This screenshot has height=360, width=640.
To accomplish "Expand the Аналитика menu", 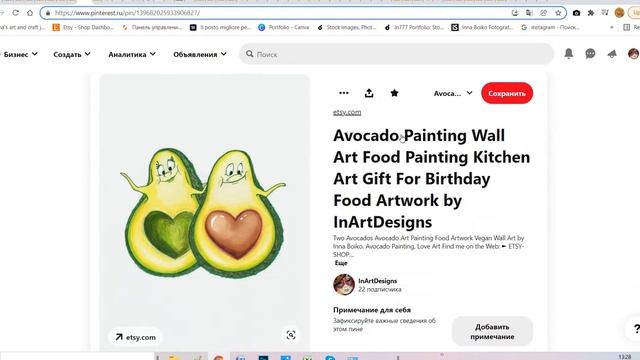I will [132, 54].
